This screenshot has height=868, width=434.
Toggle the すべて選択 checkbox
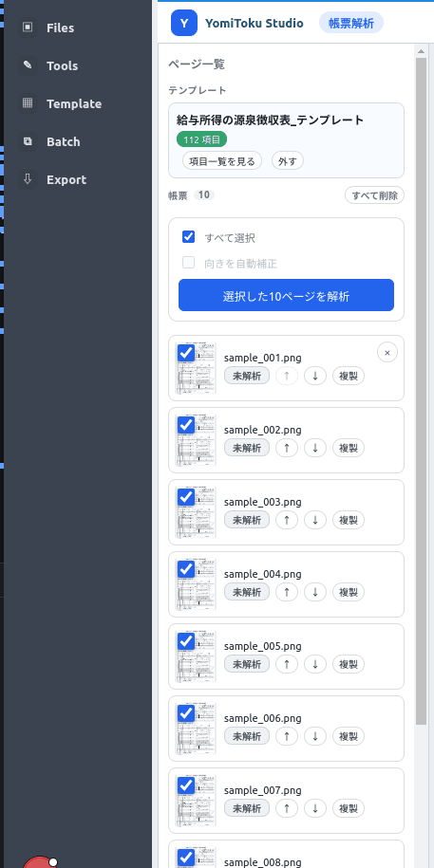tap(188, 237)
